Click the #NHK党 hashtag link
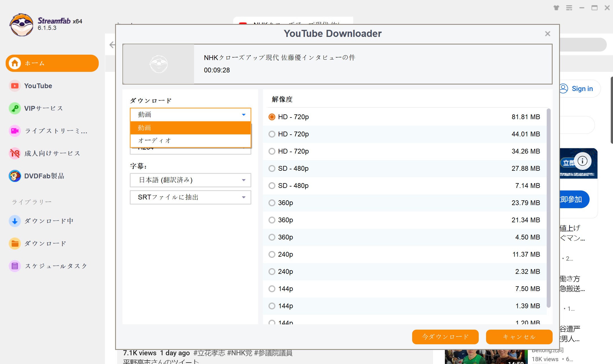 (240, 353)
